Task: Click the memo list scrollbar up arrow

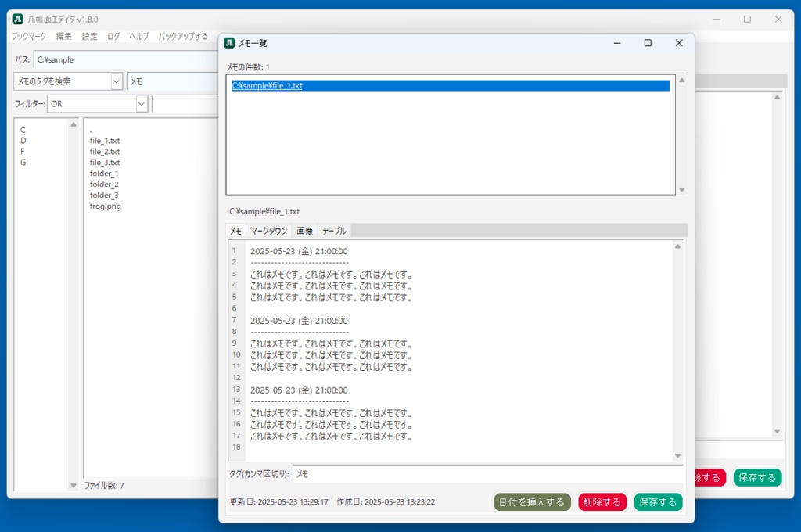Action: coord(681,81)
